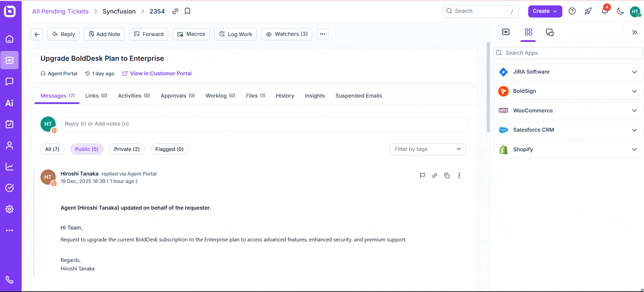Click the Reply button
644x292 pixels.
pyautogui.click(x=63, y=34)
